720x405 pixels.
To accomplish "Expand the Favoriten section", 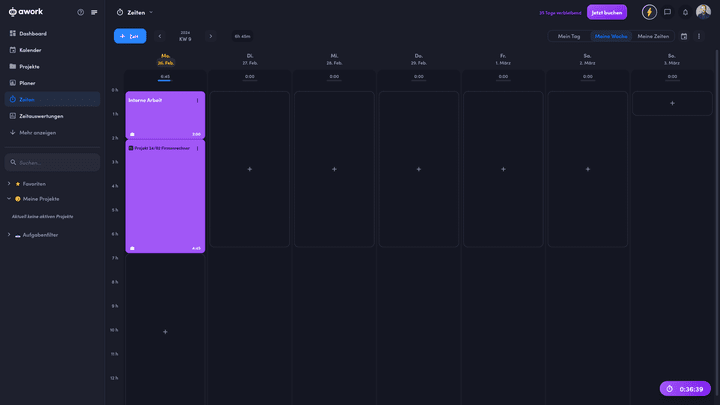I will [9, 184].
